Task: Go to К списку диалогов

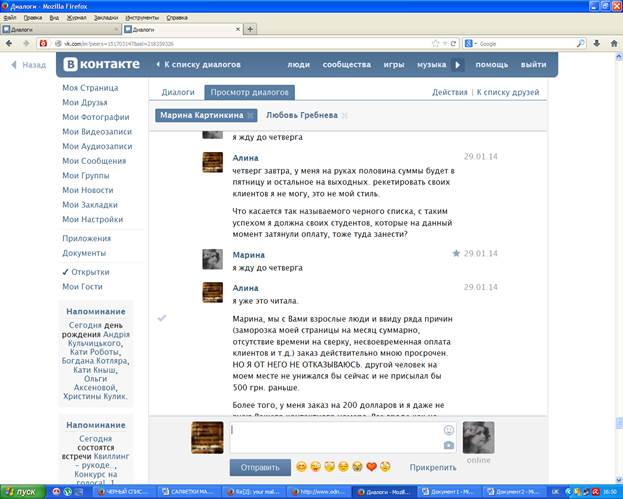Action: 199,64
